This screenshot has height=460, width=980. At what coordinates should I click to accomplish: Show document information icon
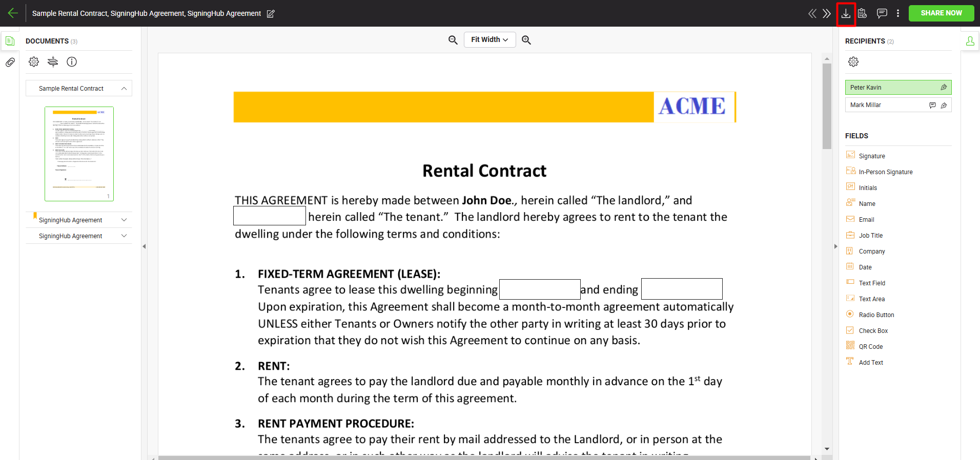72,62
